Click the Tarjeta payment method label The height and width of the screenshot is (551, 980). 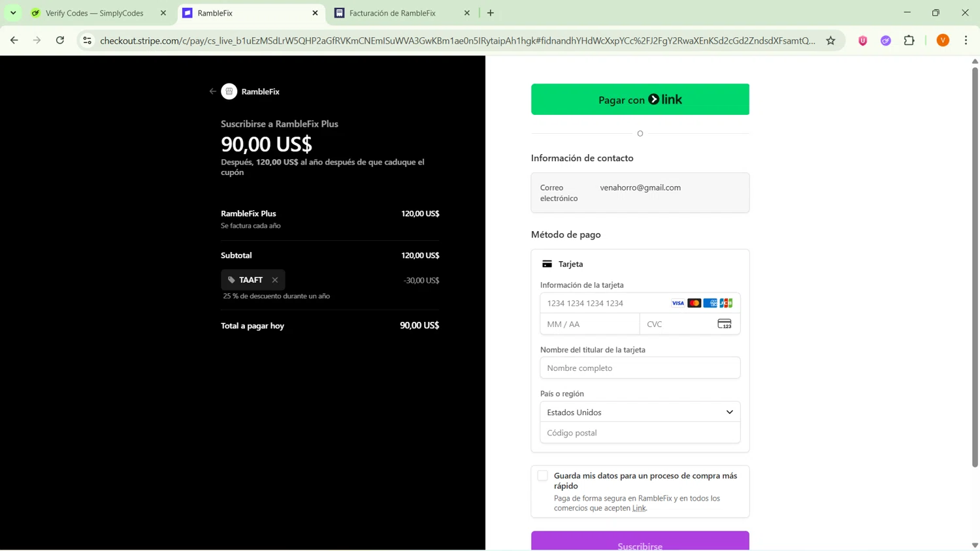570,264
